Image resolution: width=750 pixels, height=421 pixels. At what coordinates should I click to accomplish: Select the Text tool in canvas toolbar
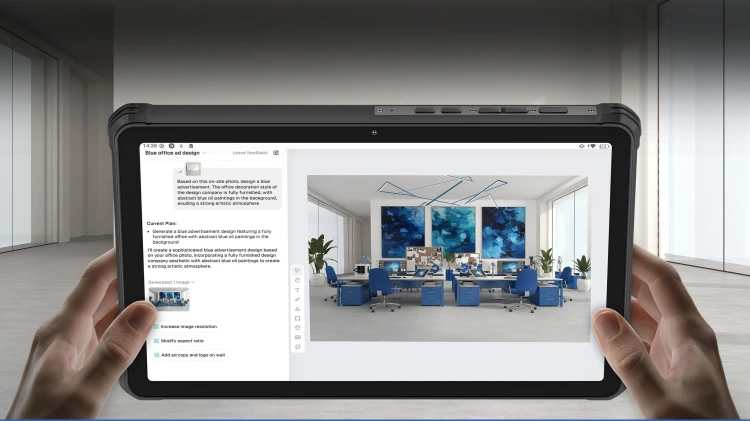[297, 290]
